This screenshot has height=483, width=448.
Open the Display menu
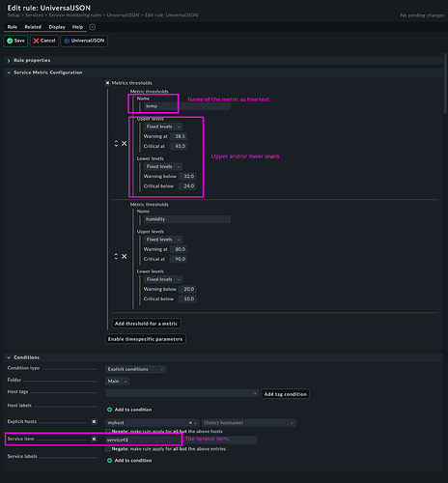57,27
